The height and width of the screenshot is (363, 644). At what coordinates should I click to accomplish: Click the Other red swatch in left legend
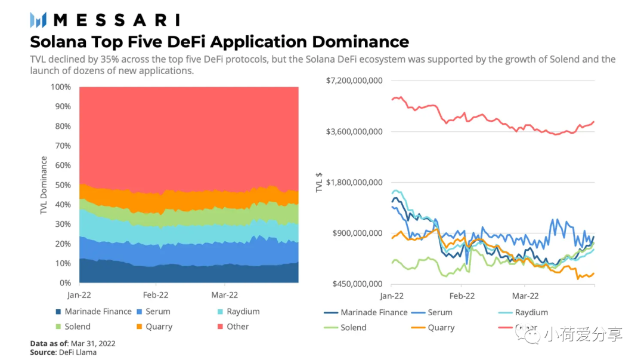click(220, 327)
